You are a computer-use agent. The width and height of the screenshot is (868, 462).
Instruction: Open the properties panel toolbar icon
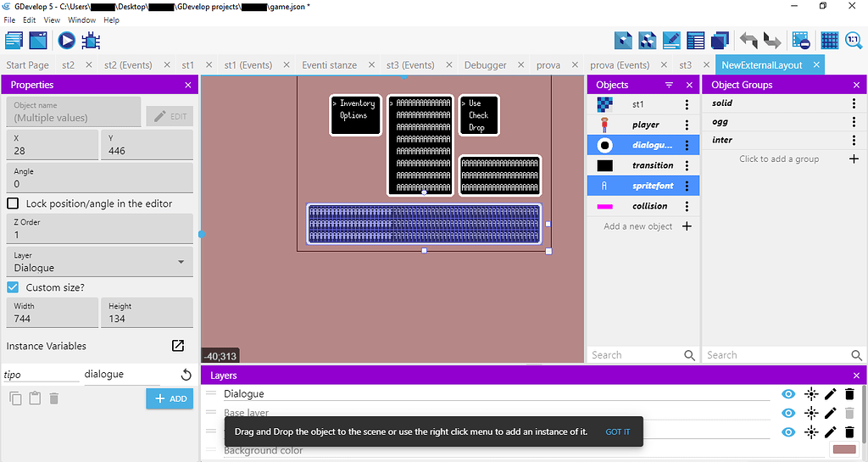[x=671, y=41]
